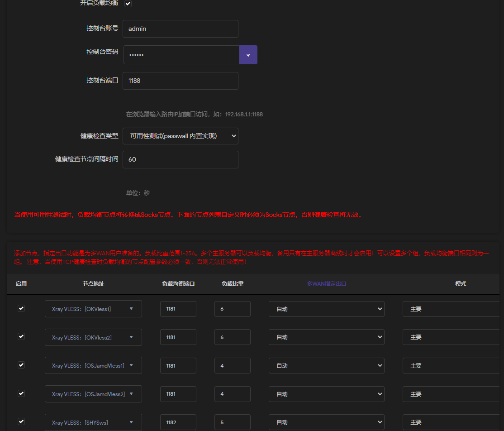504x431 pixels.
Task: Click the 多WAN指定出口 column header
Action: pos(326,283)
